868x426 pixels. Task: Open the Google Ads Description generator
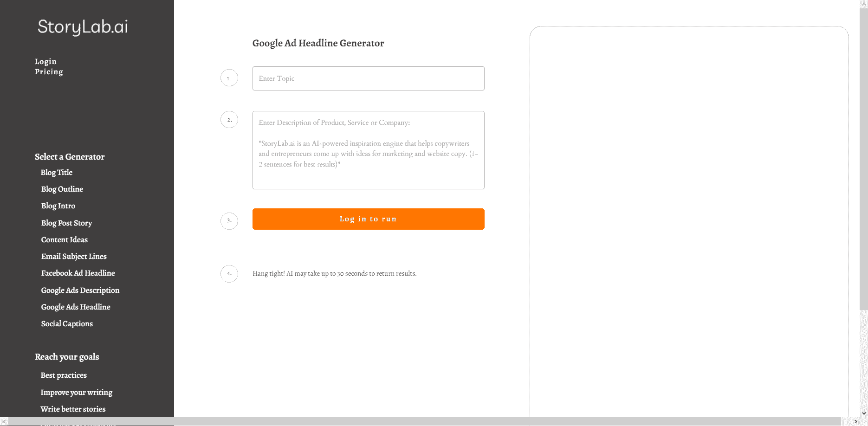pos(80,290)
